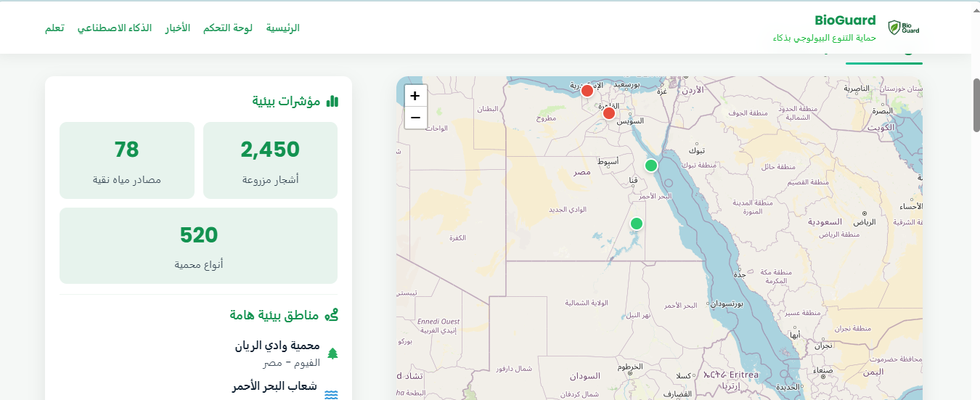Zoom in the map with plus button
This screenshot has height=400, width=980.
[415, 95]
